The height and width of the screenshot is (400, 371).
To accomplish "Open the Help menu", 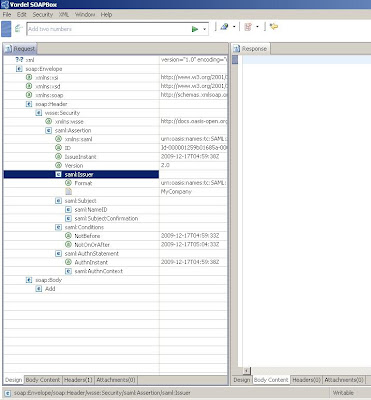I will click(106, 15).
